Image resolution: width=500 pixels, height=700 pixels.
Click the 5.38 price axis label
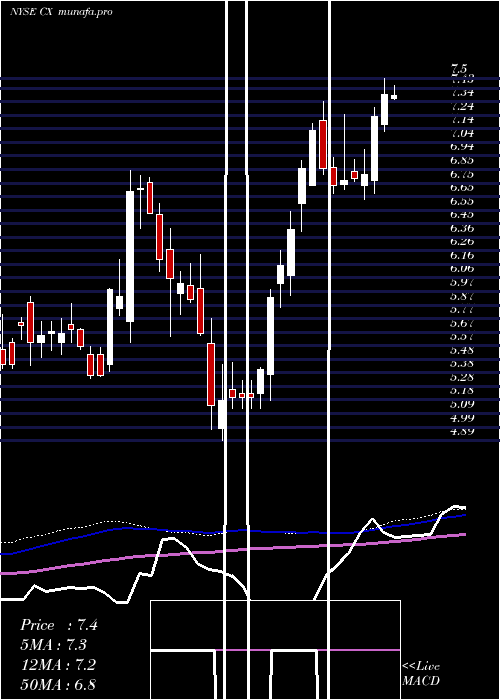pos(462,363)
